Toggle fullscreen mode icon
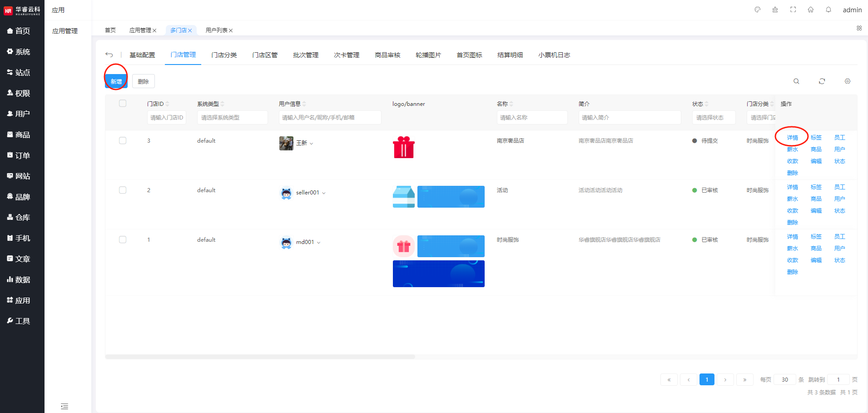This screenshot has width=868, height=413. pyautogui.click(x=793, y=10)
